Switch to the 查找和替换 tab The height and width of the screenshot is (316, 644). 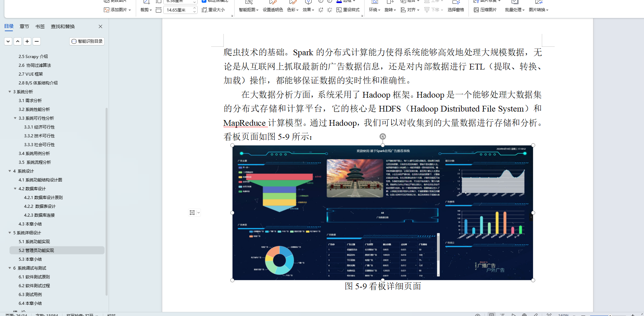[x=62, y=26]
